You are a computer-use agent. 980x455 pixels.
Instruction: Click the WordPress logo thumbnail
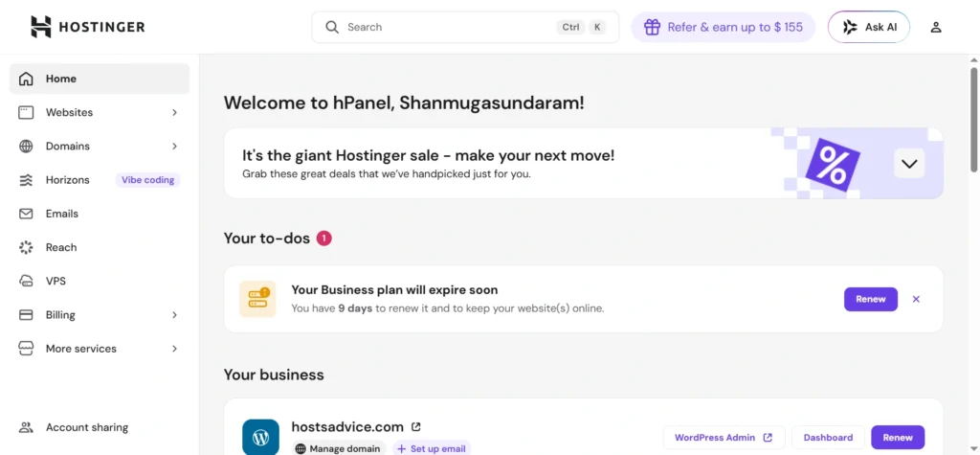coord(260,437)
